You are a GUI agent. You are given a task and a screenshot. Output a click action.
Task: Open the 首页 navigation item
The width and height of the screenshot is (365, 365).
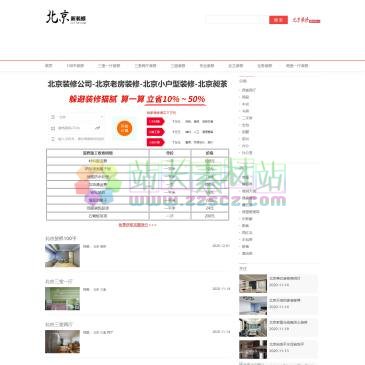click(x=49, y=66)
